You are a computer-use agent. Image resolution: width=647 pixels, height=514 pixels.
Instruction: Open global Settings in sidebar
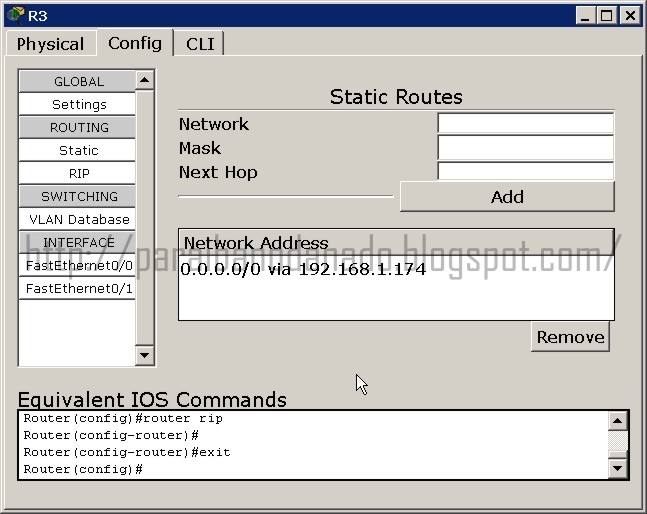77,104
